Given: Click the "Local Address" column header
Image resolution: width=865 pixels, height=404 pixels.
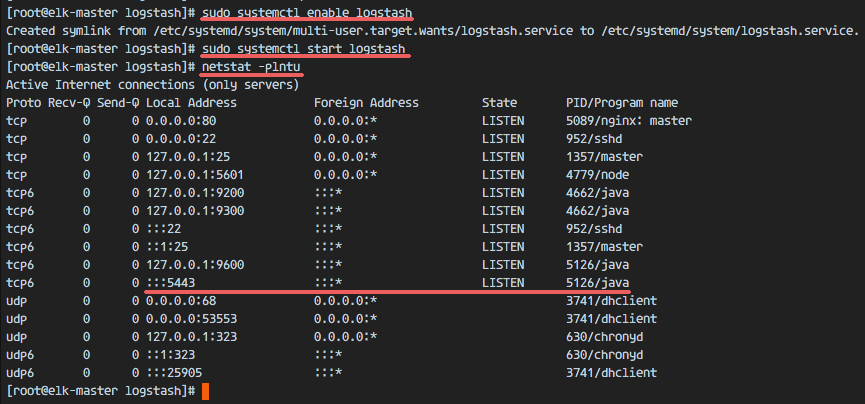Looking at the screenshot, I should [x=191, y=102].
